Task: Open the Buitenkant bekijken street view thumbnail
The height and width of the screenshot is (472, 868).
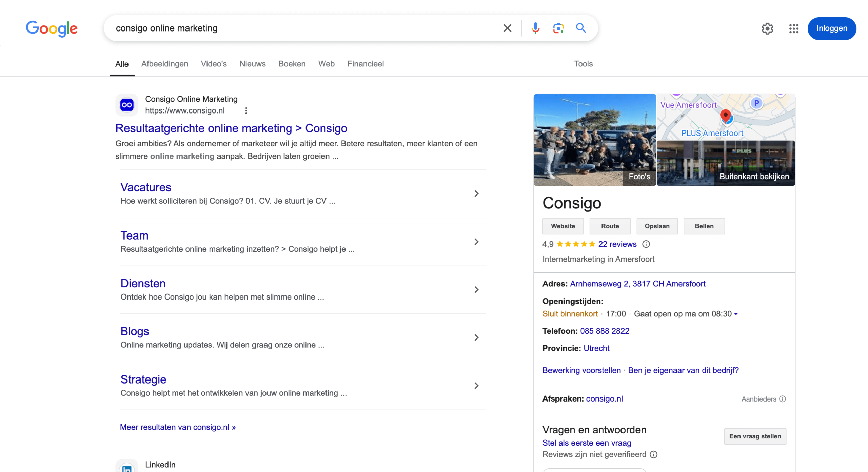Action: (726, 163)
